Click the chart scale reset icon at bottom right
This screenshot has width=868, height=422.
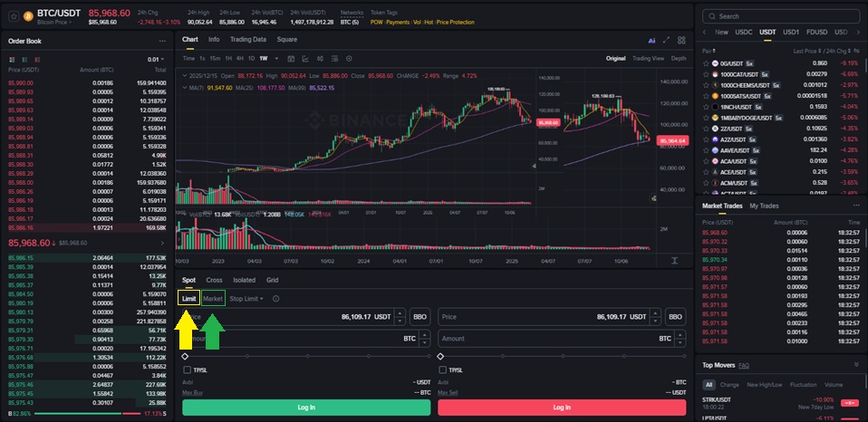coord(674,261)
